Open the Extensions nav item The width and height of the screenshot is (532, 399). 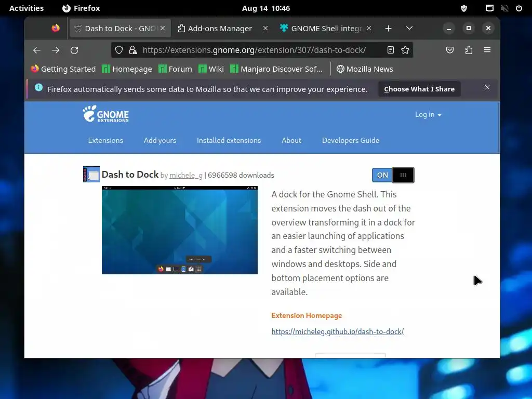pos(105,140)
